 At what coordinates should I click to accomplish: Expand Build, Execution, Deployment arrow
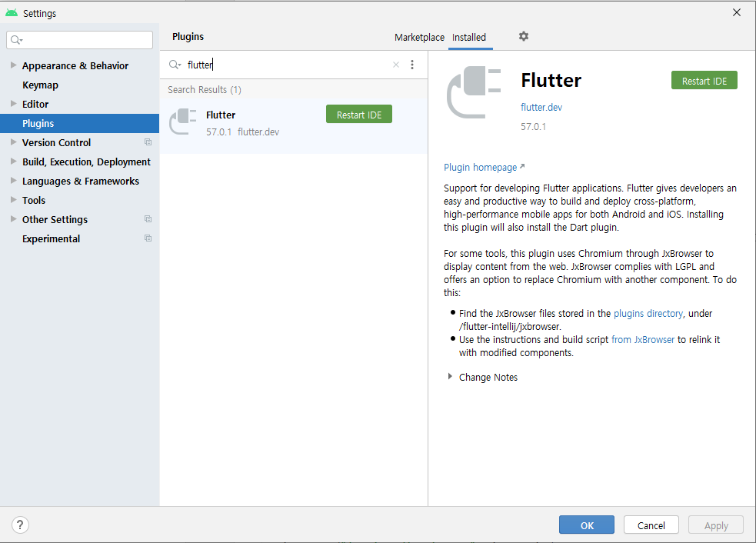(x=14, y=162)
